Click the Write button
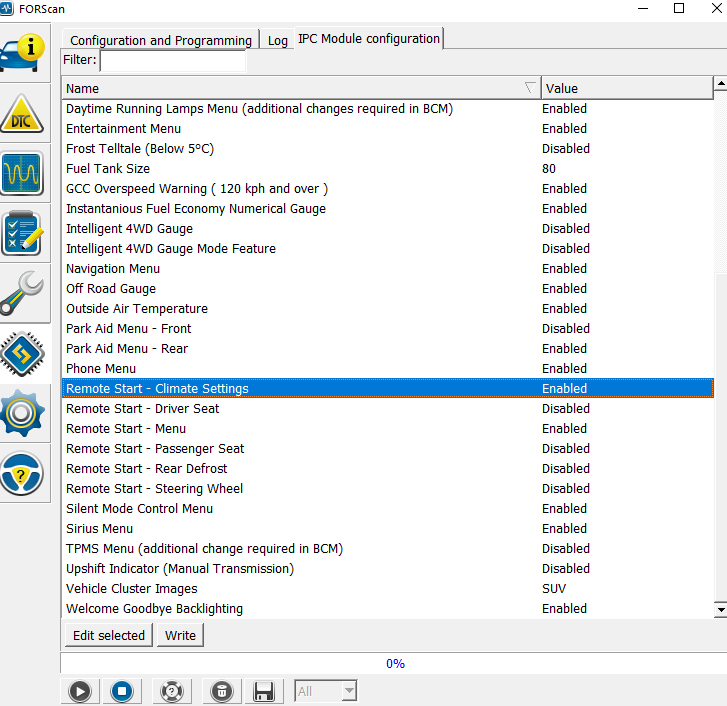 point(180,635)
